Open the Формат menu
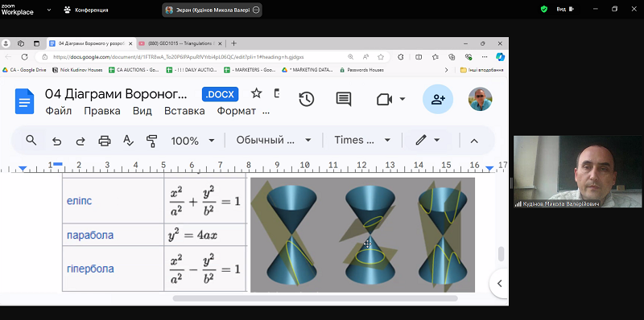This screenshot has height=320, width=644. (236, 111)
